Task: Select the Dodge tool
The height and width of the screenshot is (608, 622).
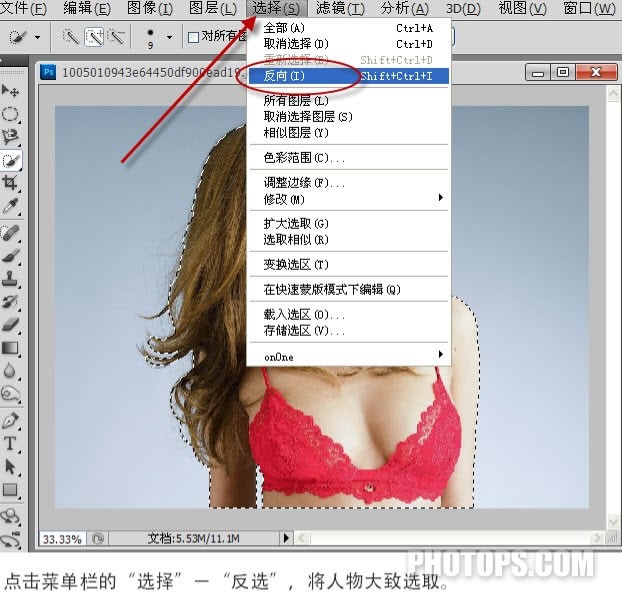Action: (x=10, y=394)
